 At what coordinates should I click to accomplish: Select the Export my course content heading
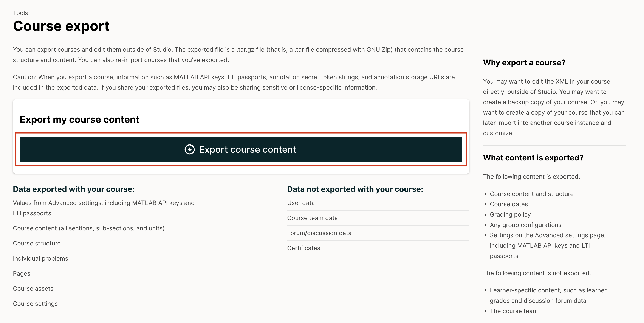click(x=79, y=120)
